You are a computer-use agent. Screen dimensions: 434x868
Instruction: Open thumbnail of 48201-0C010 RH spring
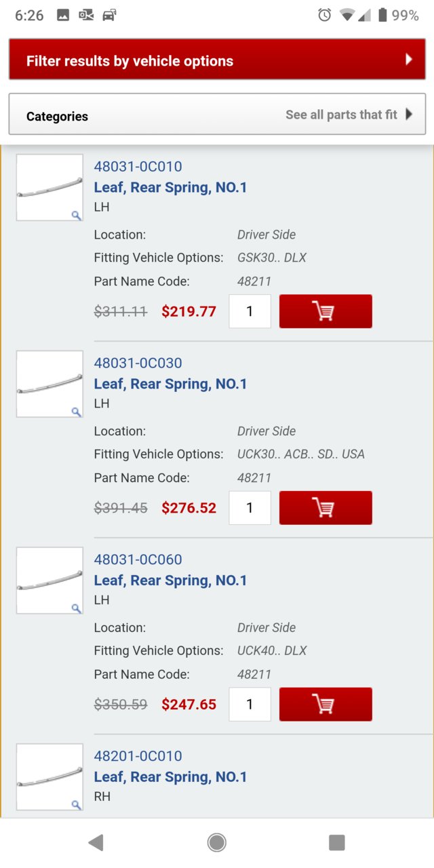point(50,777)
